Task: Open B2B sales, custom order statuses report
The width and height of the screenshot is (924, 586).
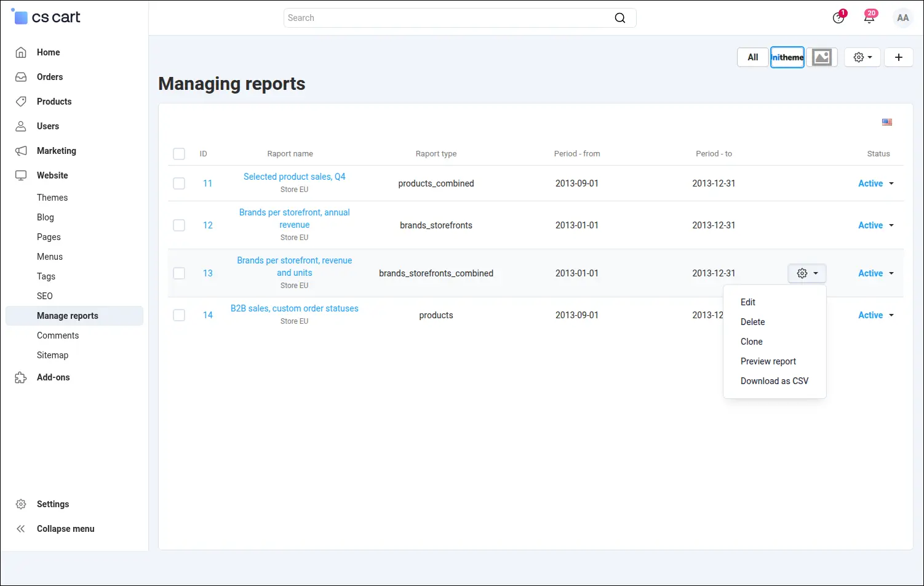Action: (x=294, y=308)
